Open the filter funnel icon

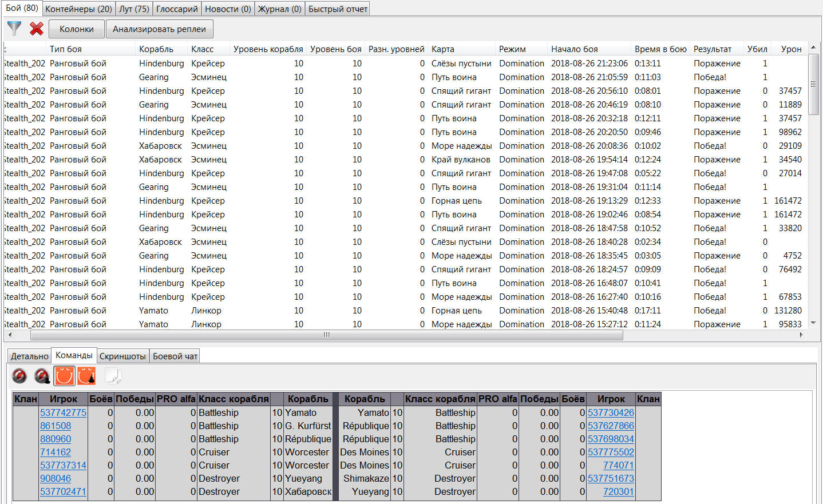coord(14,29)
